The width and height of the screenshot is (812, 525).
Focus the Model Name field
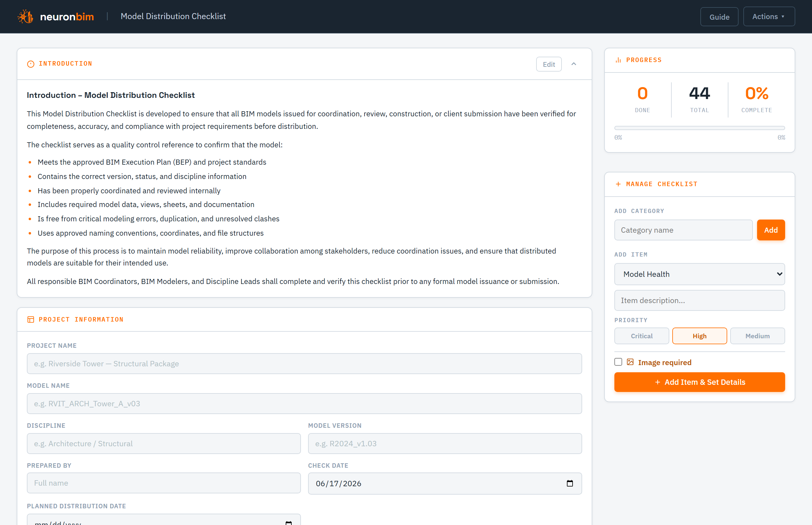[304, 404]
